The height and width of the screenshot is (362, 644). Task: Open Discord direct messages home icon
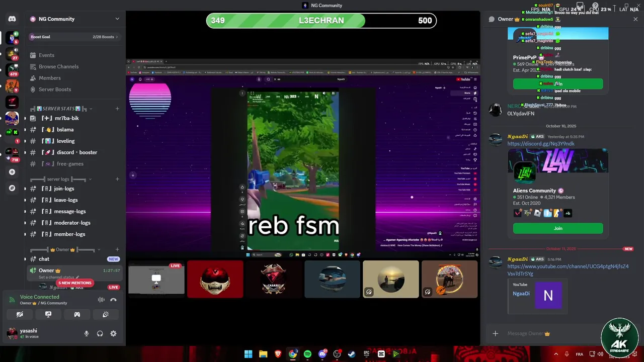[x=12, y=19]
